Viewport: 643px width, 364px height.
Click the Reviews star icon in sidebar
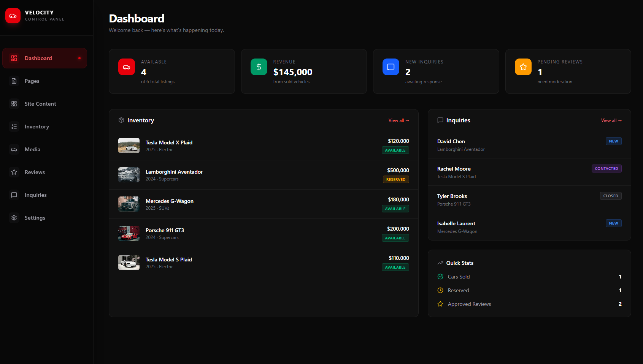coord(14,172)
